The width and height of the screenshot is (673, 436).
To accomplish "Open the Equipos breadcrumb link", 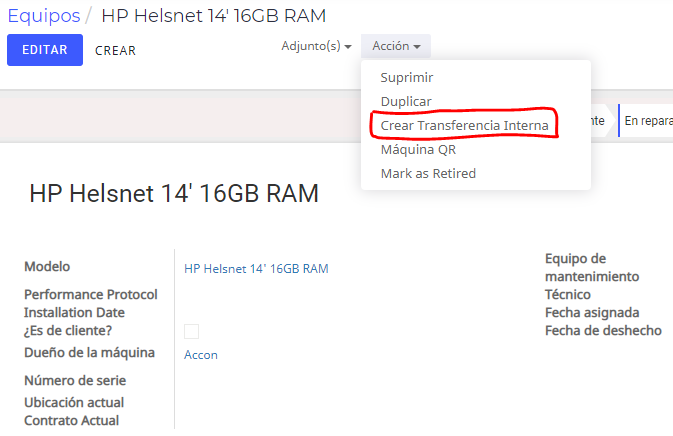I will [x=44, y=16].
